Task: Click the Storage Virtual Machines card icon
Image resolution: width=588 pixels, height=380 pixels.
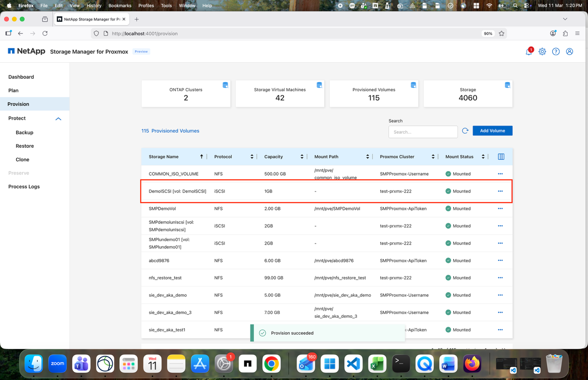Action: (x=319, y=85)
